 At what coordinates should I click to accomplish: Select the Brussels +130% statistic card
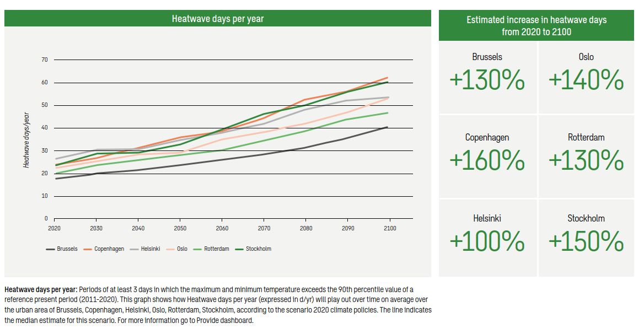pyautogui.click(x=487, y=77)
